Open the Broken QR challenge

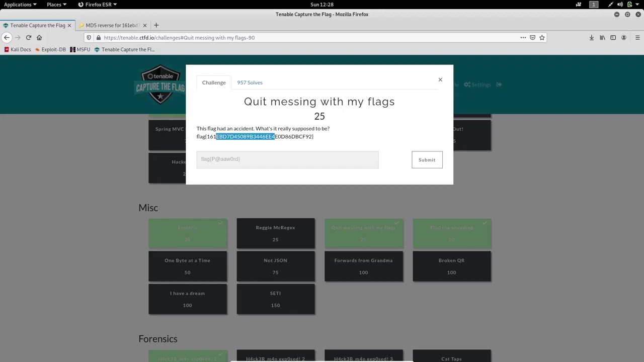coord(452,266)
